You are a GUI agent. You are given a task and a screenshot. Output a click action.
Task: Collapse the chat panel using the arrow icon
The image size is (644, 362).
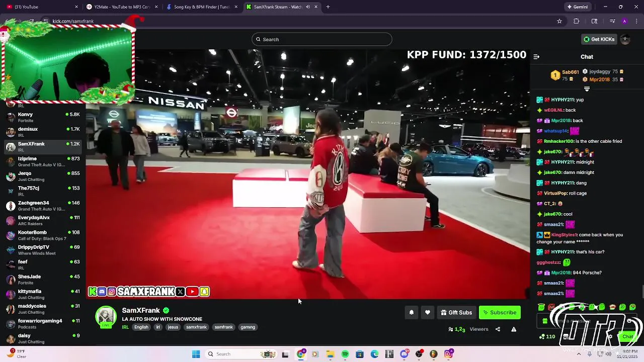pos(536,57)
